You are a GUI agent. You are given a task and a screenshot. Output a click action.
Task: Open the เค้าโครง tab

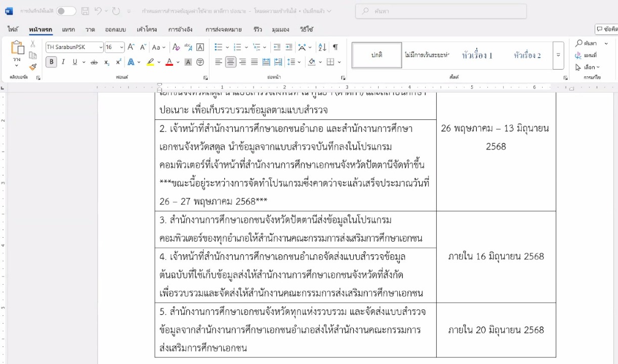[147, 29]
